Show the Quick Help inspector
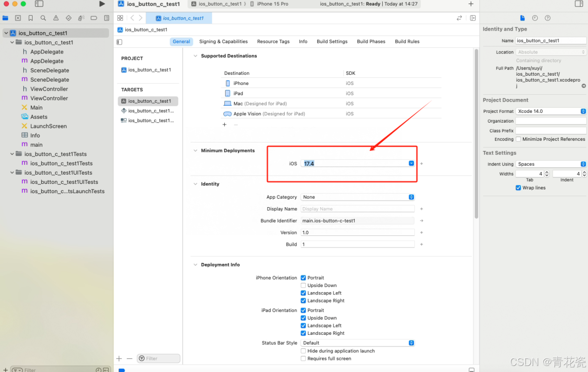 [548, 18]
